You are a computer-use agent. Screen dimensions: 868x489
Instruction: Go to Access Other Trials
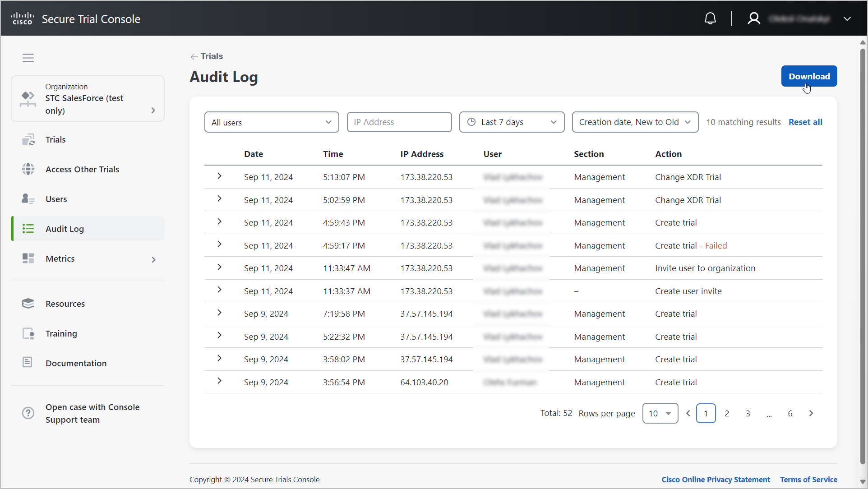point(82,169)
